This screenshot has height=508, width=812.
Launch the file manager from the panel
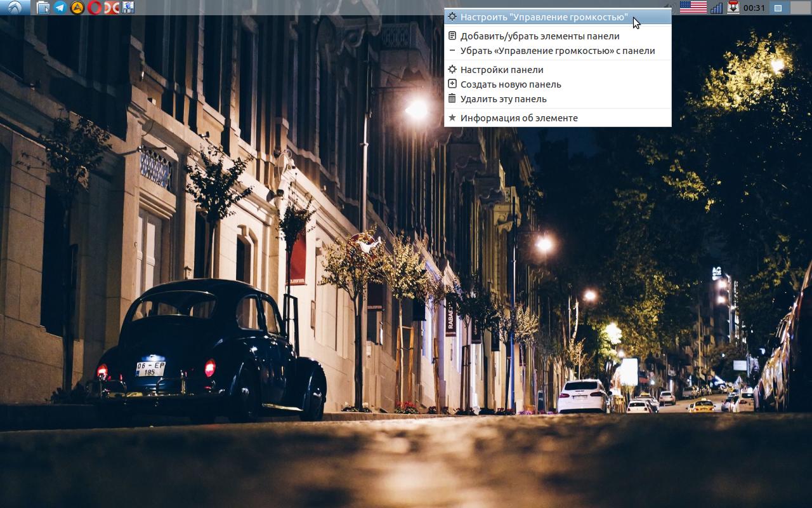click(43, 8)
